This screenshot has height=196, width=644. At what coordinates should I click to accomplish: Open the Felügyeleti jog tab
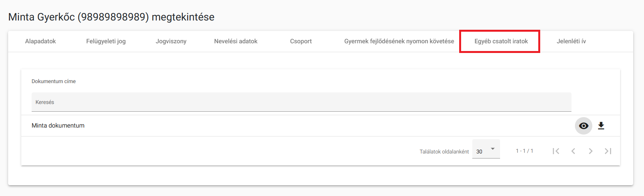pyautogui.click(x=106, y=41)
